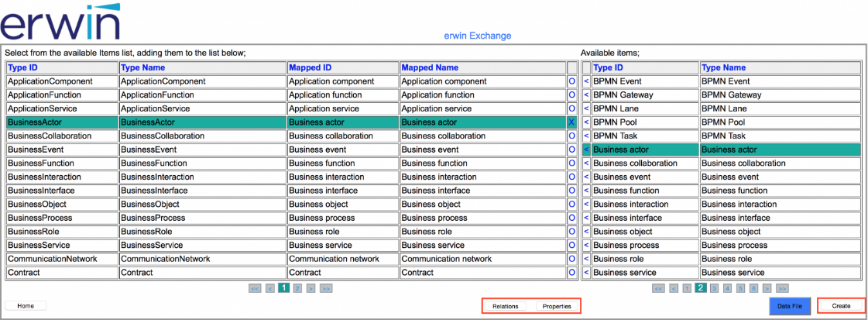
Task: Add BPMN Pool using its < arrow
Action: (586, 122)
